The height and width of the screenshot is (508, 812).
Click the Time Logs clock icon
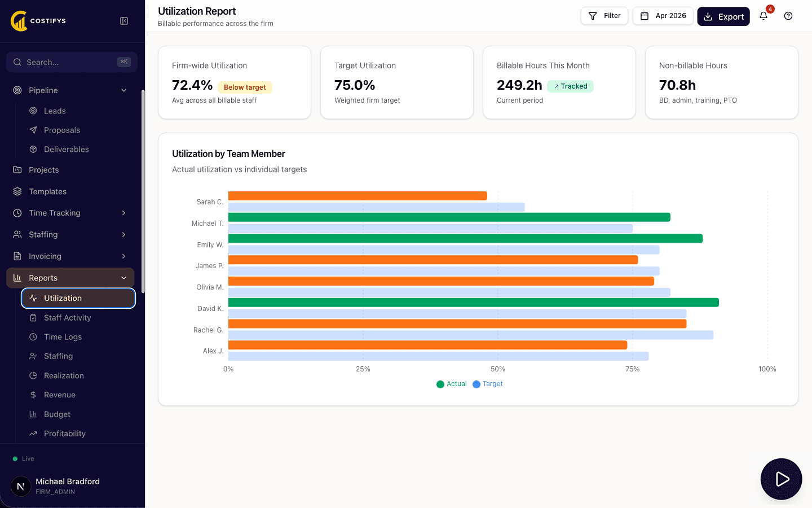point(33,337)
